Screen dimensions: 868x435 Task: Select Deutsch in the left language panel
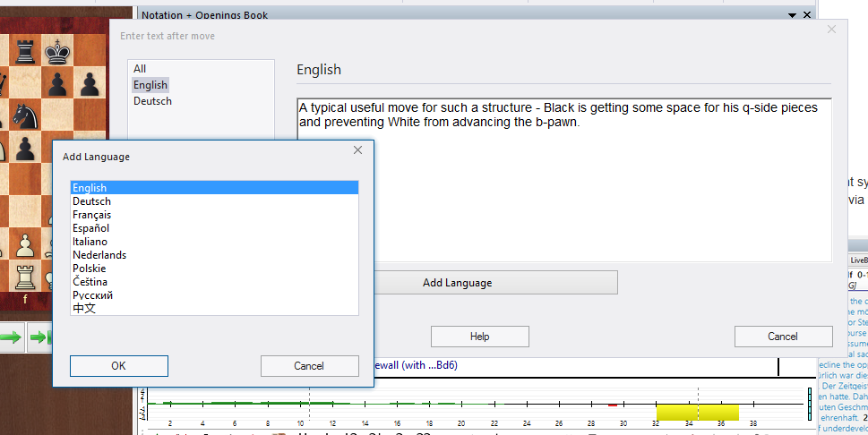[x=152, y=101]
